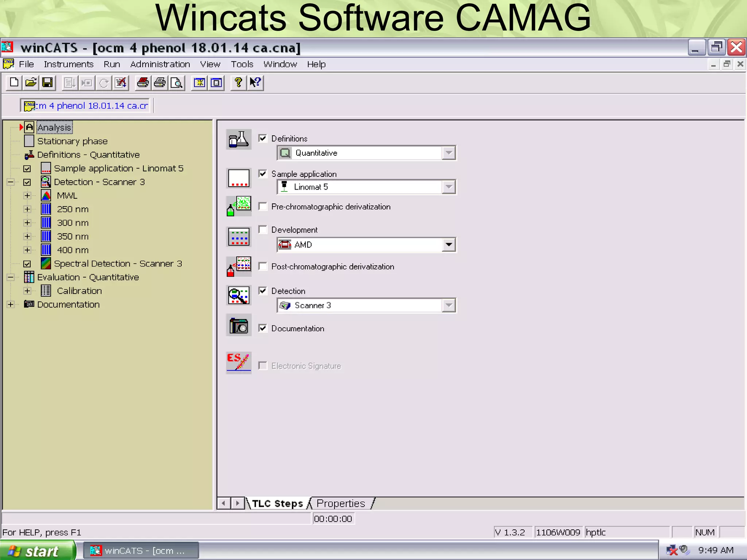The image size is (747, 560).
Task: Click the grey printer toolbar icon
Action: pyautogui.click(x=160, y=83)
